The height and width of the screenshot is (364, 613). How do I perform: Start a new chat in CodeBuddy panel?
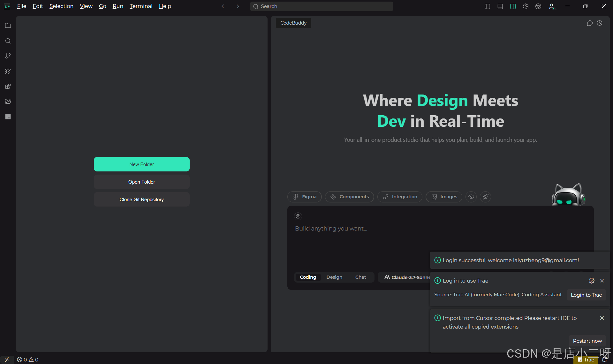pos(590,23)
